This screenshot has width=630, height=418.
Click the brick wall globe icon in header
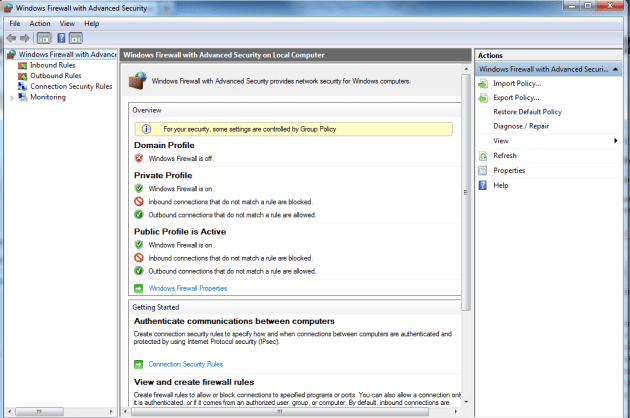pyautogui.click(x=138, y=81)
